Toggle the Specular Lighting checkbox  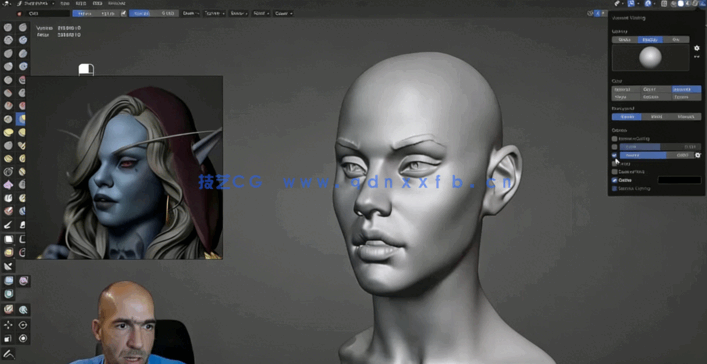pos(615,189)
